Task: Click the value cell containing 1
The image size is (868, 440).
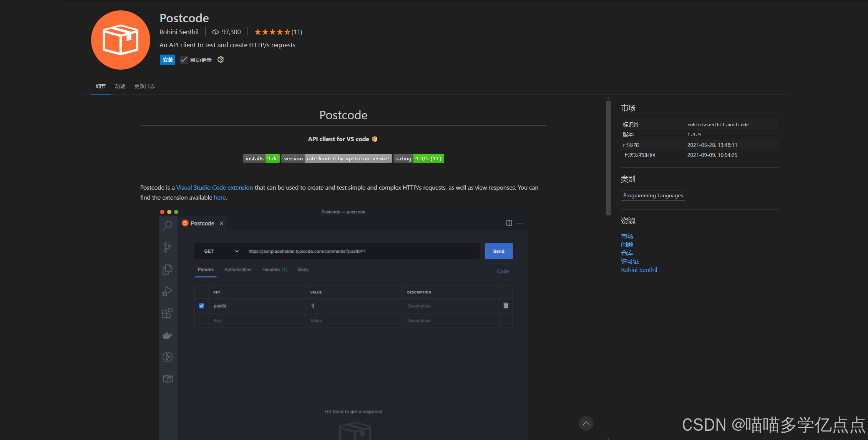Action: [x=354, y=306]
